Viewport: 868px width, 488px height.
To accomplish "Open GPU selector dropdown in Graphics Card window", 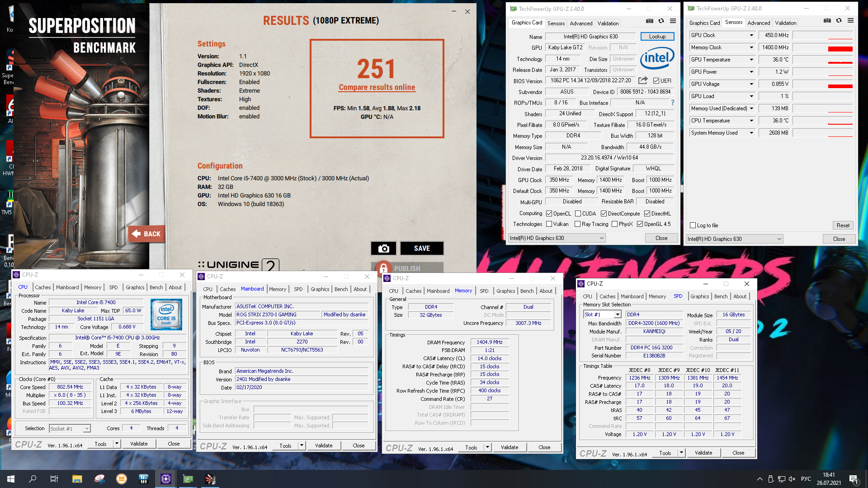I will coord(557,238).
